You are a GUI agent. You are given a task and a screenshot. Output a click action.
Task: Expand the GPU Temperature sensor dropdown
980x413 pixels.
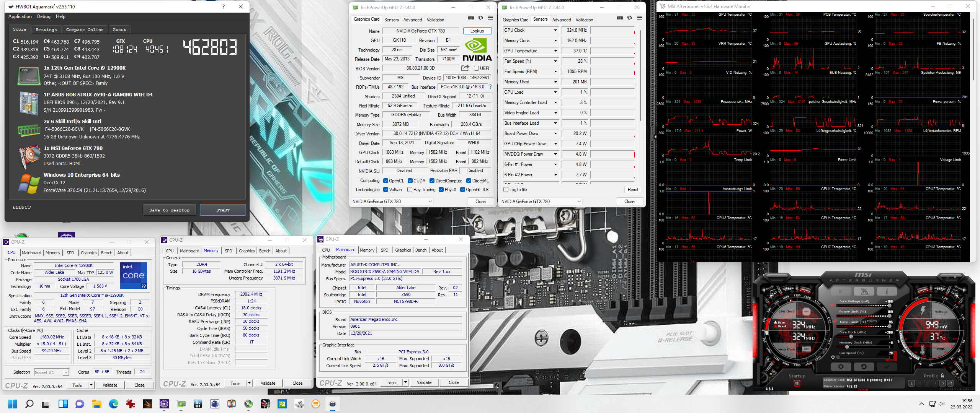point(555,51)
